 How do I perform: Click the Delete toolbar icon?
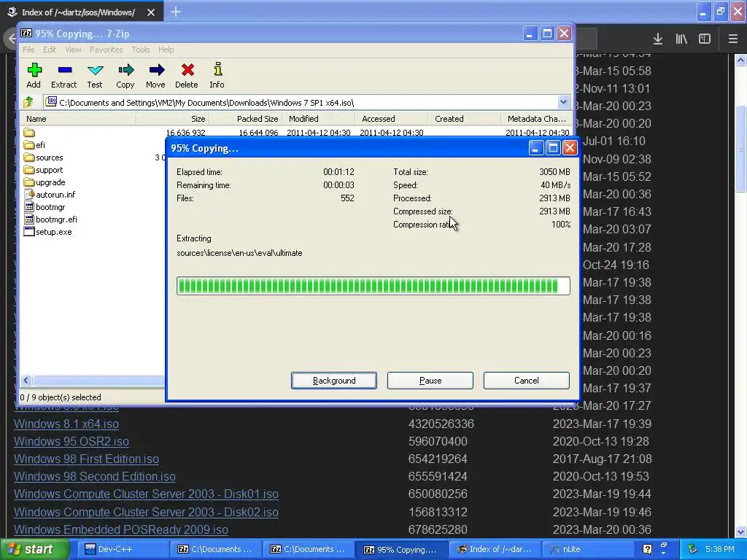click(x=187, y=75)
